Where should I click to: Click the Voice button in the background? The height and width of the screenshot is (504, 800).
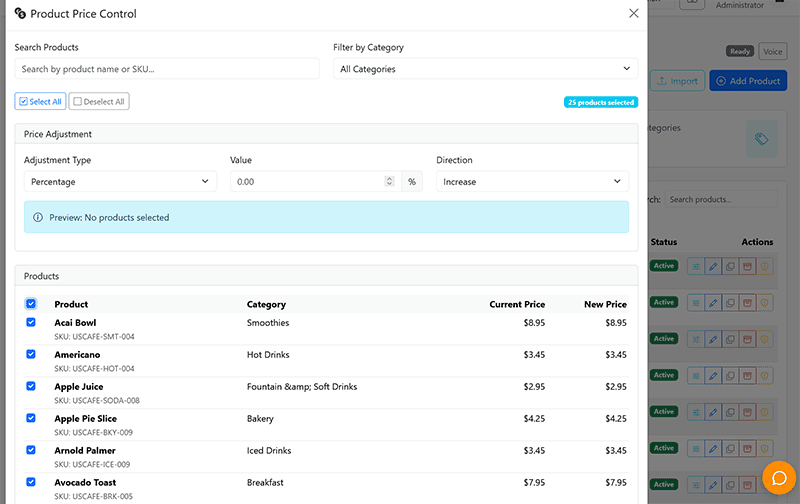[x=772, y=52]
